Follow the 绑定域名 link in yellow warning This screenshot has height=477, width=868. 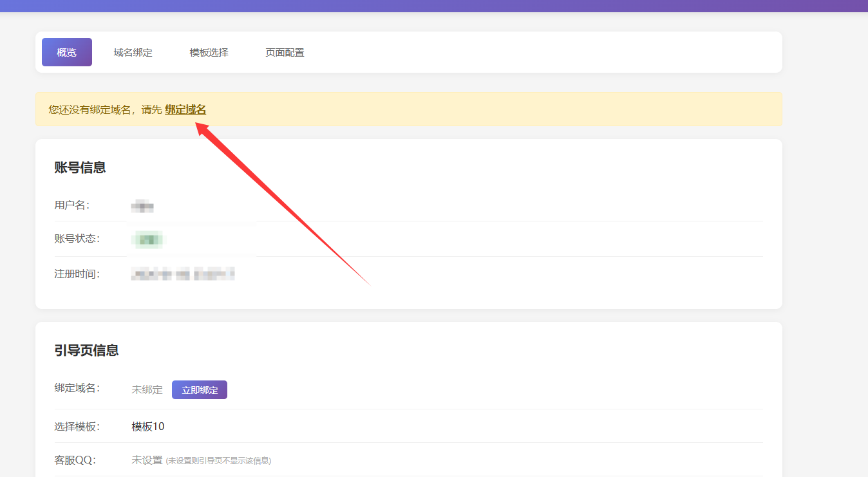[185, 109]
